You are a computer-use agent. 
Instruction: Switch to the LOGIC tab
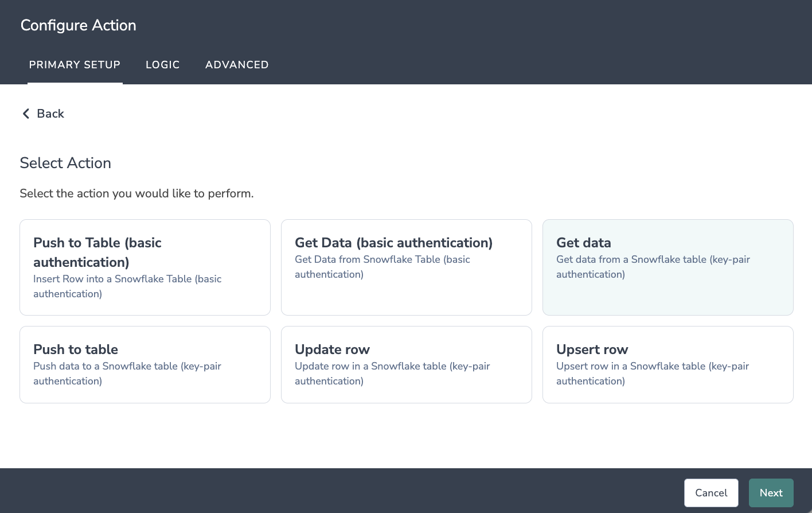[163, 65]
